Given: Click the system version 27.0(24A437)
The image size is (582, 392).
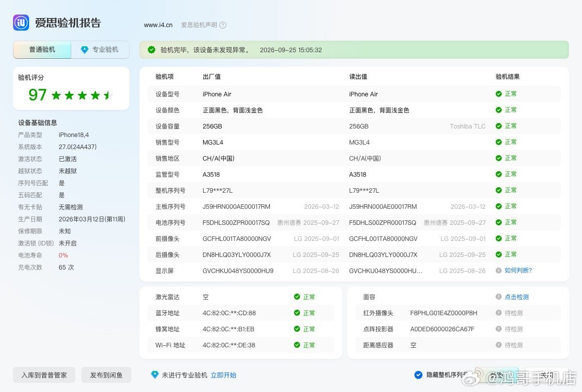Looking at the screenshot, I should point(78,147).
